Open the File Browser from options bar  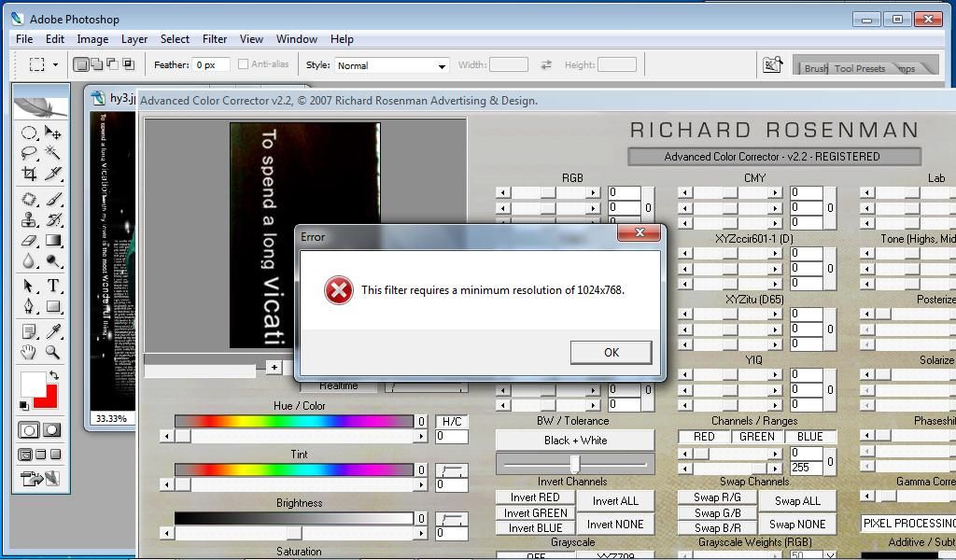pyautogui.click(x=772, y=64)
